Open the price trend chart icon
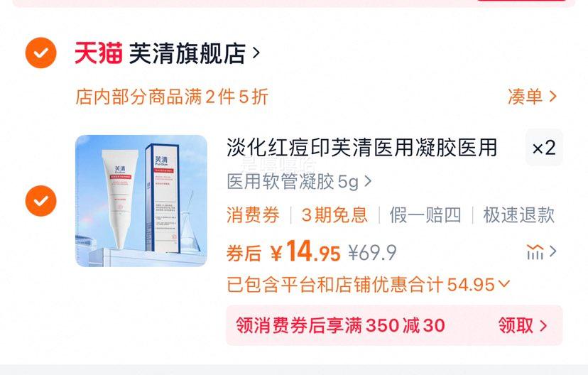 tap(541, 251)
